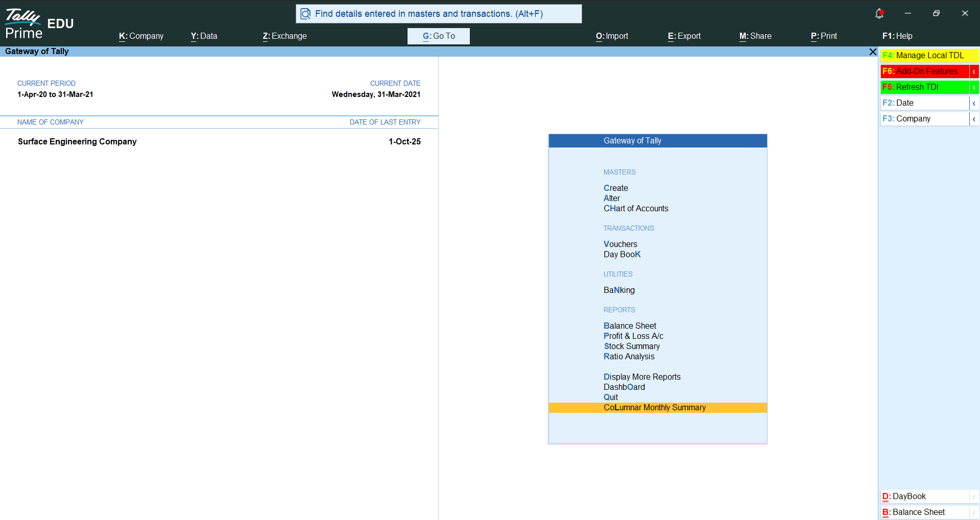Screen dimensions: 980x520
Task: Open Balance Sheet report in Gateway menu
Action: pos(630,326)
